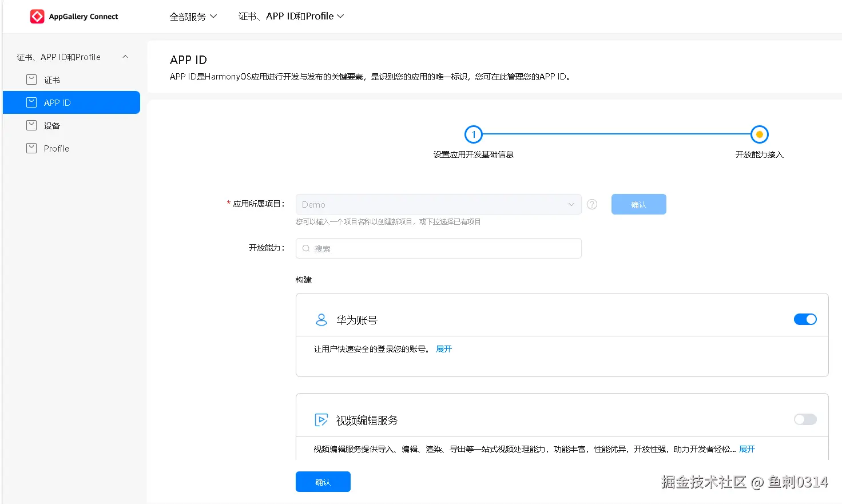Select 设备 in the sidebar
The image size is (842, 504).
tap(72, 125)
